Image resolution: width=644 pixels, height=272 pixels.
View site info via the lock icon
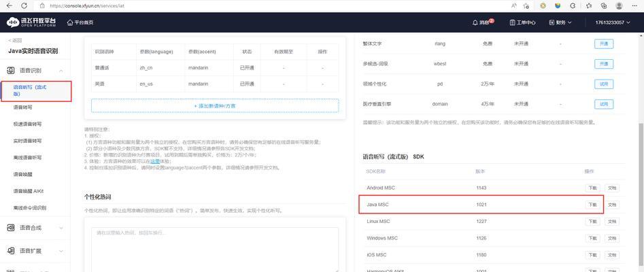pyautogui.click(x=41, y=5)
